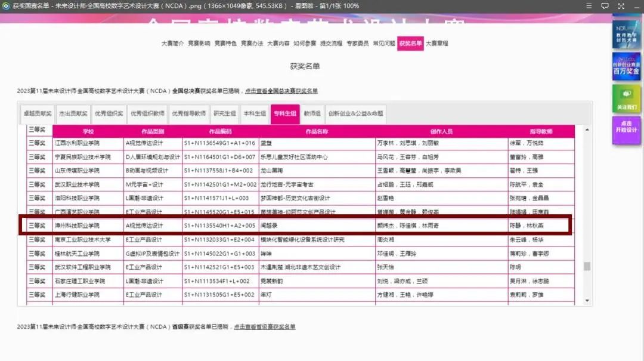This screenshot has height=361, width=644.
Task: Click the D人居环境规划与设计 category cell
Action: click(x=153, y=157)
